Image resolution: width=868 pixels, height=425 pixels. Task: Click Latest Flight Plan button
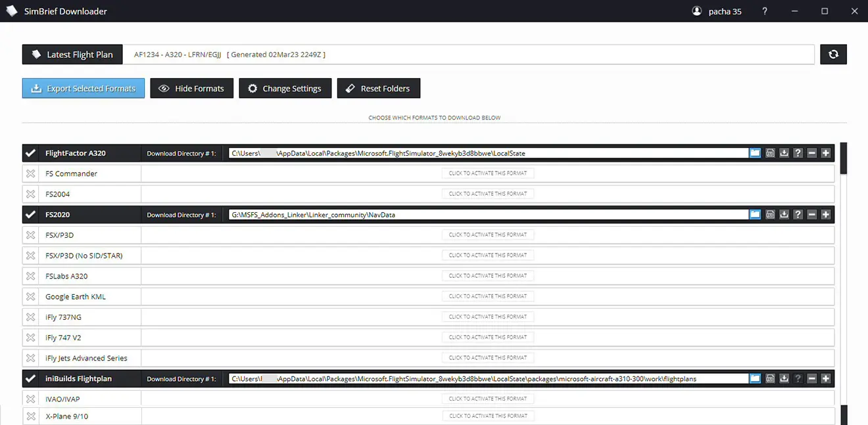point(72,55)
